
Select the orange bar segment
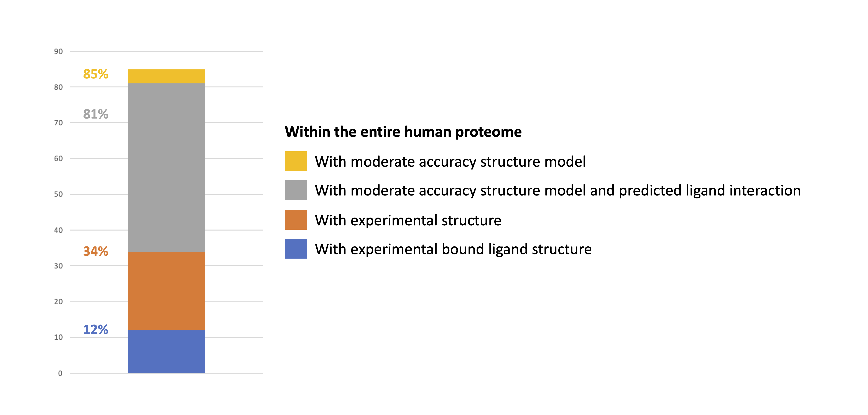166,291
